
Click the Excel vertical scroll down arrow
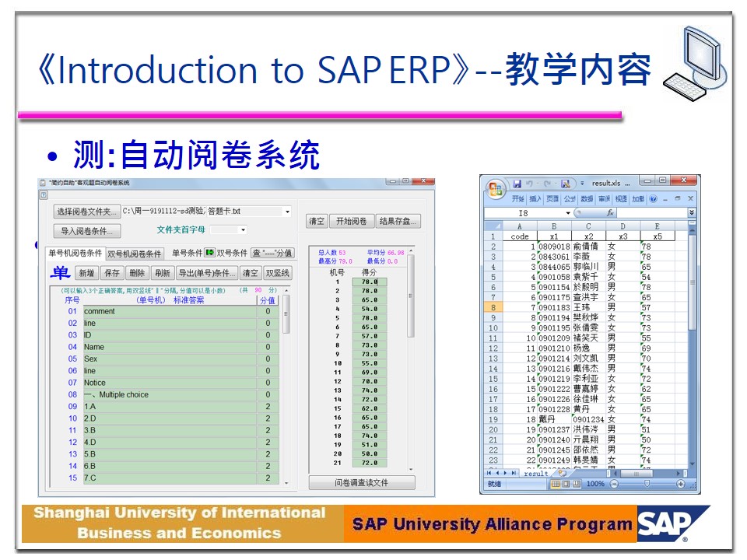[x=692, y=464]
